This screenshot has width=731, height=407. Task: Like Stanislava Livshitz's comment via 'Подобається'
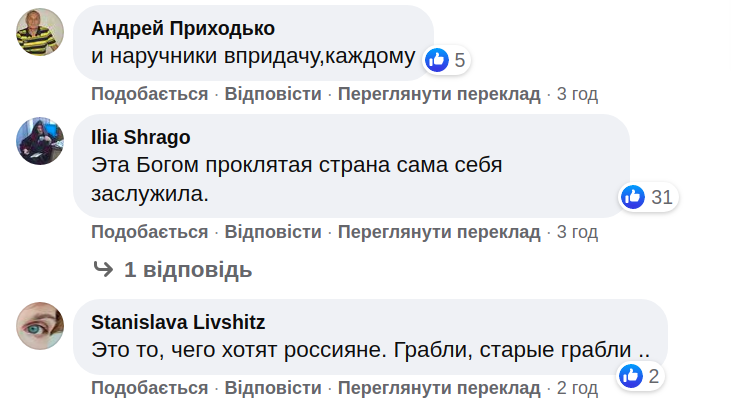pos(150,387)
